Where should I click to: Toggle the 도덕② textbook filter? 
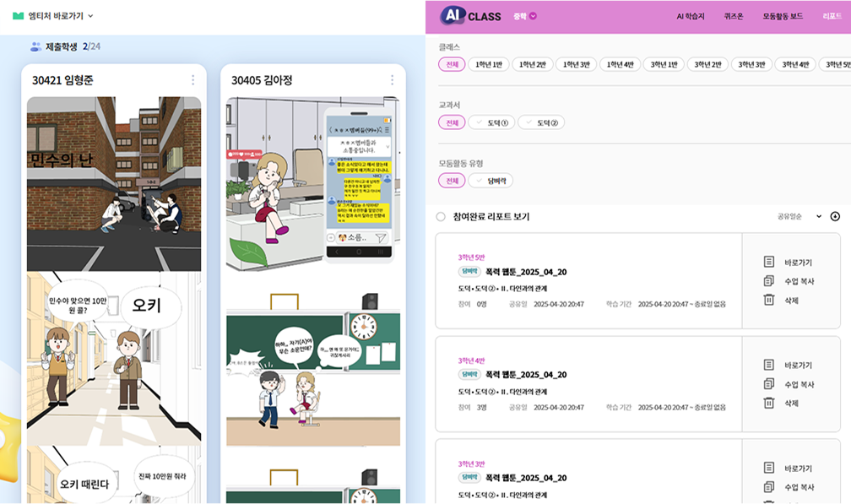[x=541, y=122]
